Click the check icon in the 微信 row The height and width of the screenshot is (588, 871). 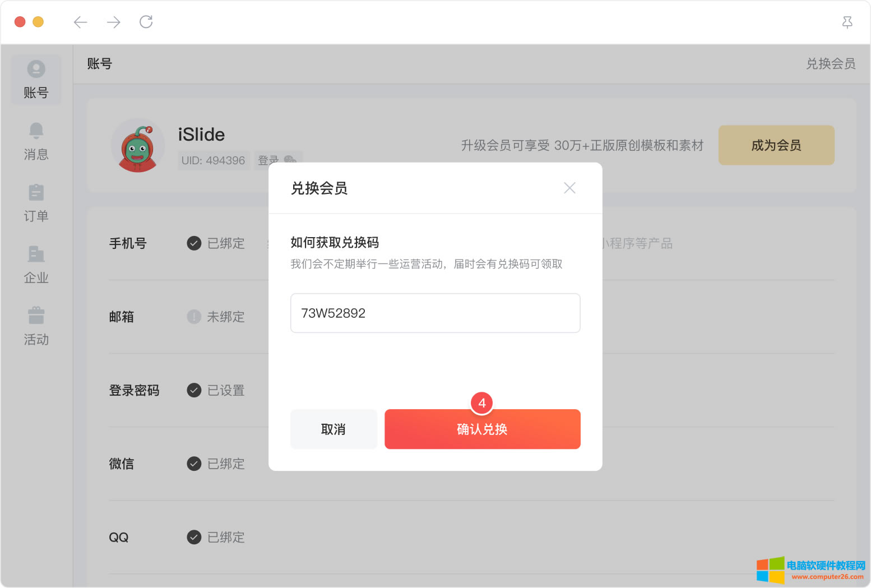click(x=194, y=464)
